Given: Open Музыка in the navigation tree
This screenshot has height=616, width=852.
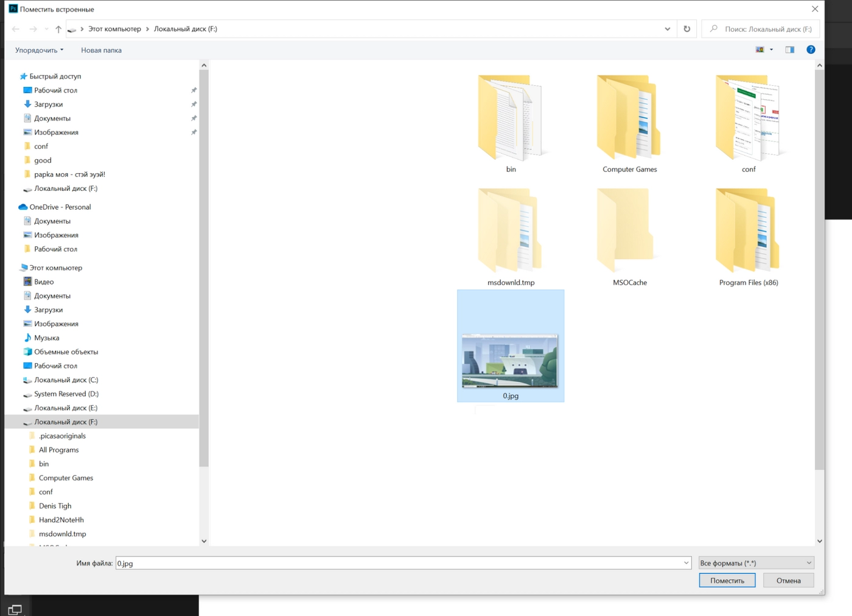Looking at the screenshot, I should click(47, 338).
